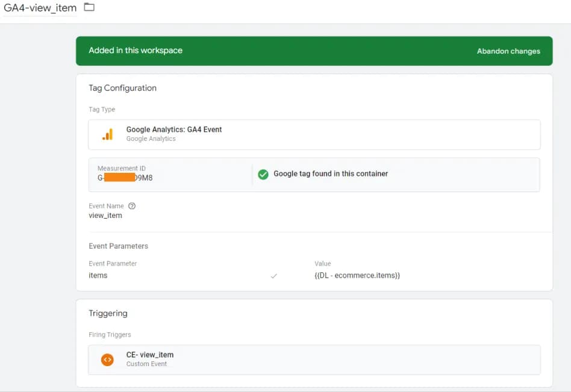571x392 pixels.
Task: Click the Event Name label
Action: point(106,206)
